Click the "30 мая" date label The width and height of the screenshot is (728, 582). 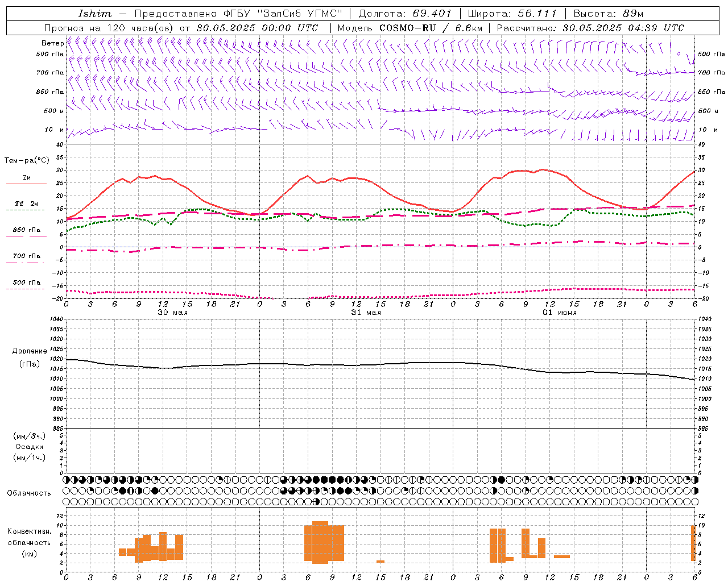tap(172, 313)
